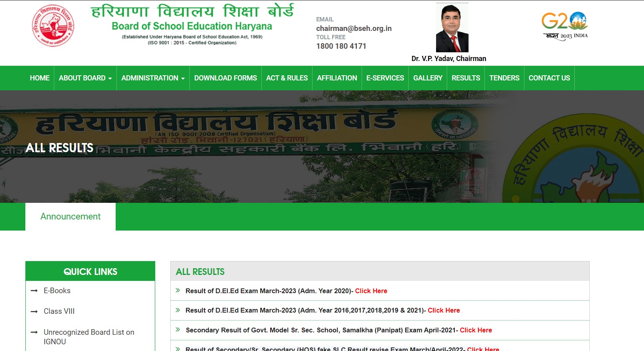This screenshot has width=644, height=351.
Task: Click the Haryana Board circular logo
Action: (53, 26)
